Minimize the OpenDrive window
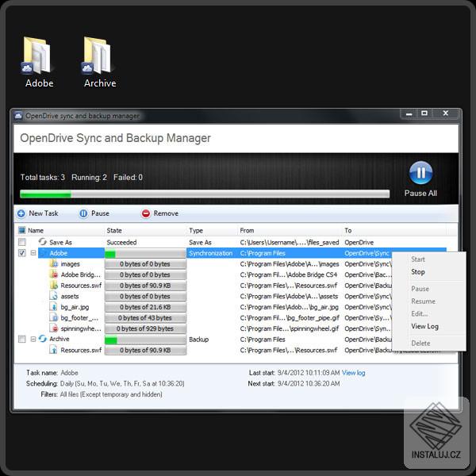This screenshot has height=476, width=476. [x=409, y=113]
